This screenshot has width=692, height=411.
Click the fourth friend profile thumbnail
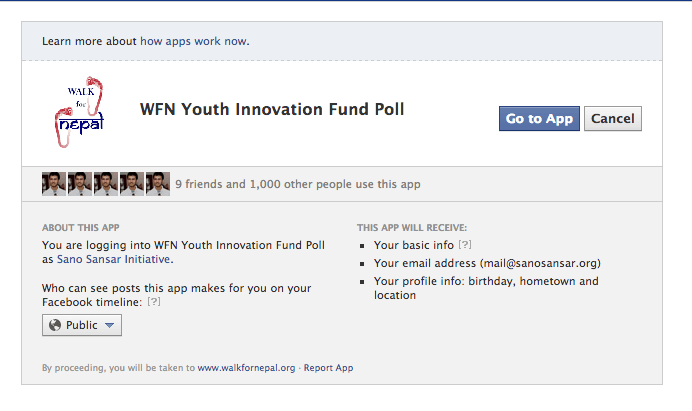pos(132,184)
